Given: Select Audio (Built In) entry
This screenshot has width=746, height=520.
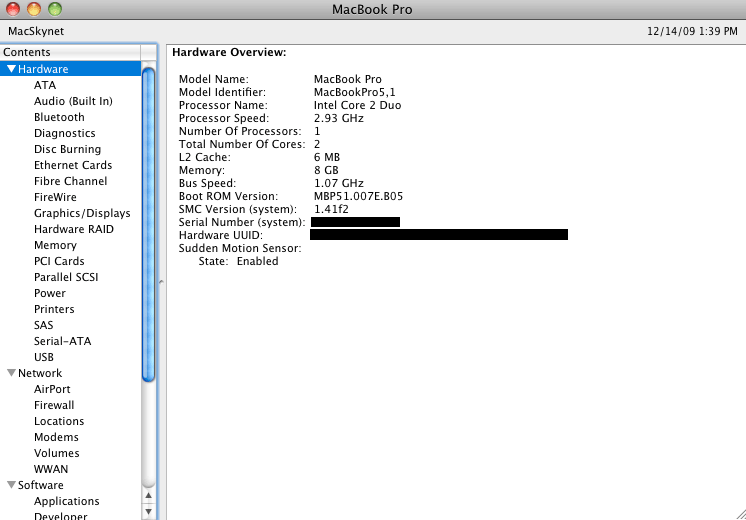Looking at the screenshot, I should [73, 101].
